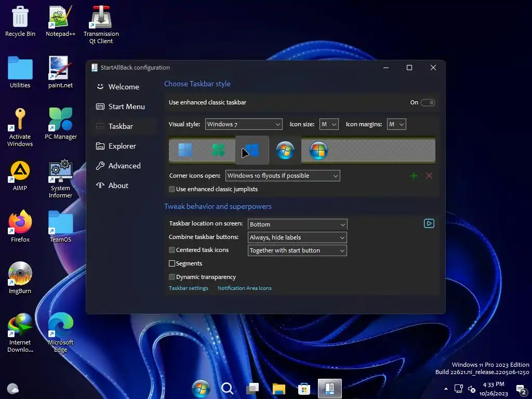Open Firefox desktop shortcut

20,227
